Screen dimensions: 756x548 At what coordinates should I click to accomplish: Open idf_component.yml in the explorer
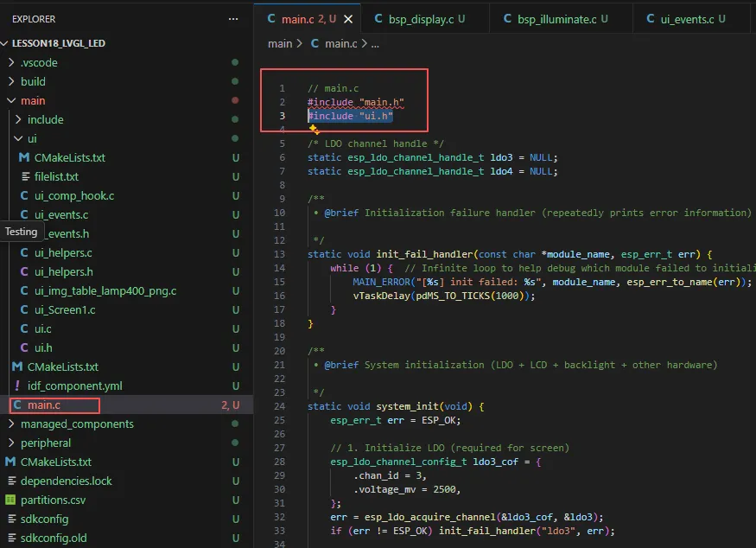click(75, 386)
